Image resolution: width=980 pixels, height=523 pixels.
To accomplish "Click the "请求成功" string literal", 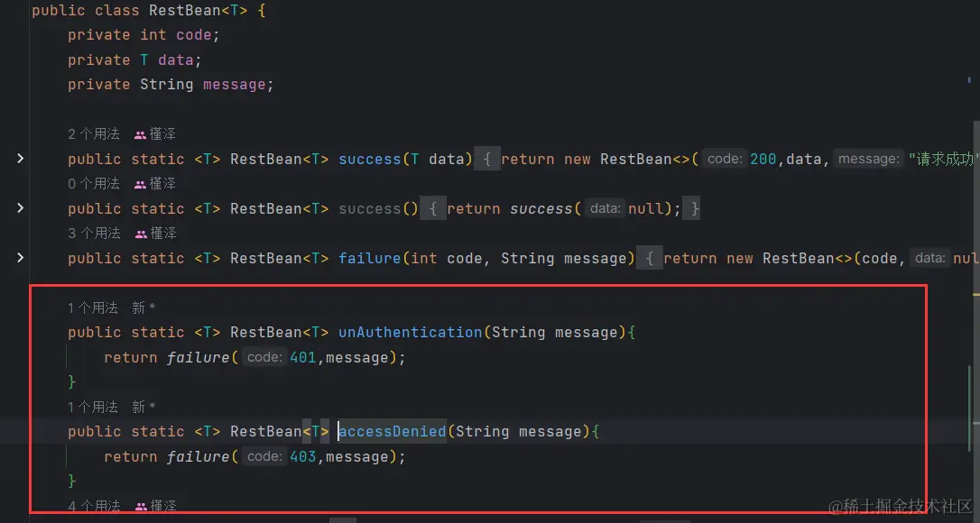I will (x=943, y=160).
